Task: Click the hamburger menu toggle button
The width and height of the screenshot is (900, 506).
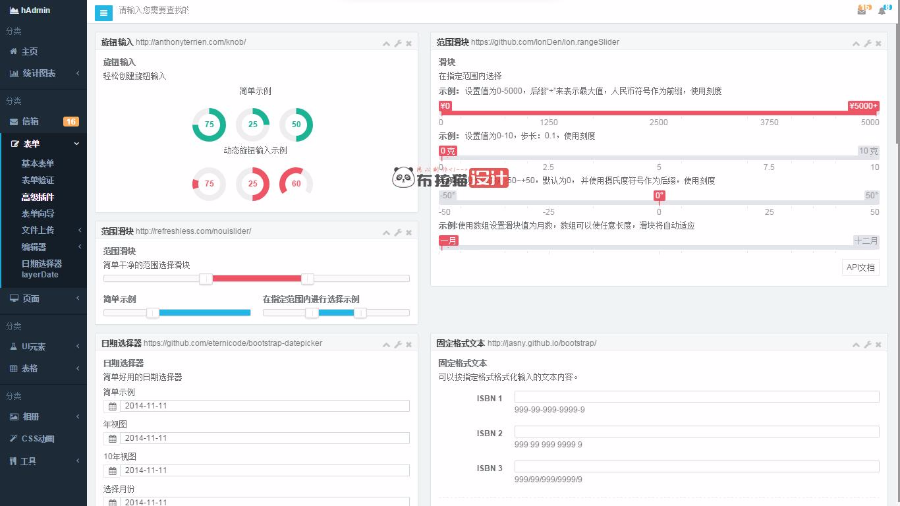Action: click(x=104, y=12)
